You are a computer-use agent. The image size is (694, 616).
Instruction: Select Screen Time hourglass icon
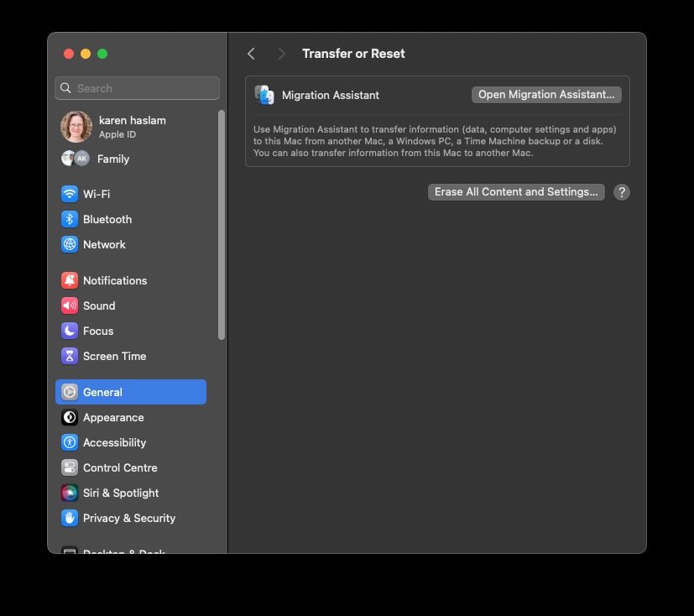tap(70, 356)
